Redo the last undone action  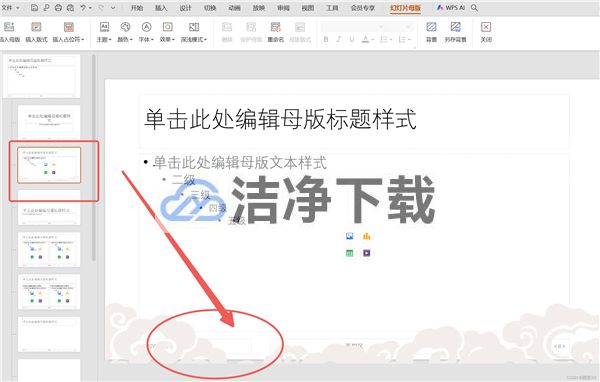101,7
